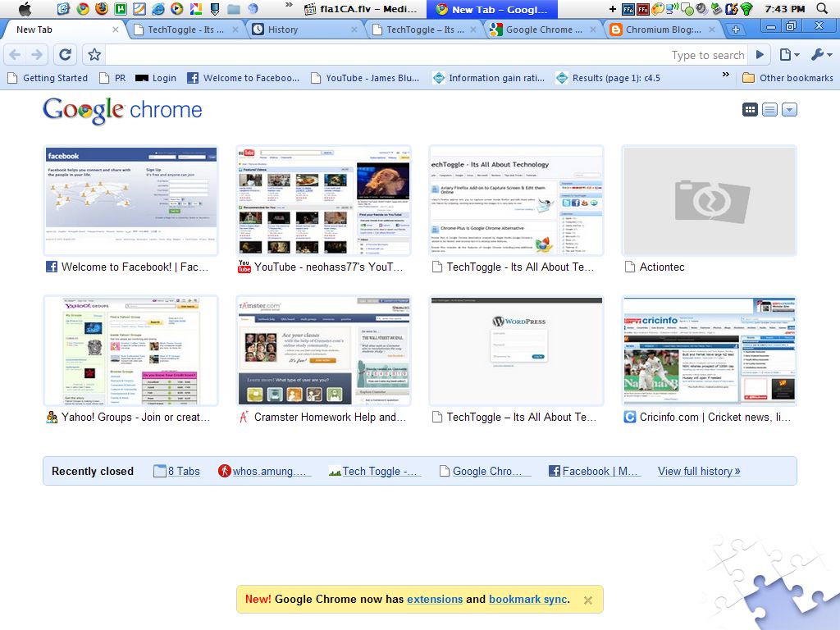Switch to list view of most visited
The height and width of the screenshot is (630, 840).
pos(769,110)
